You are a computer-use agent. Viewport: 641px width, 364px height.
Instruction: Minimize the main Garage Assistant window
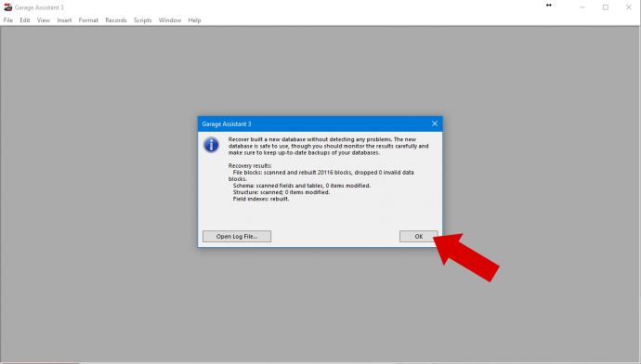[582, 7]
